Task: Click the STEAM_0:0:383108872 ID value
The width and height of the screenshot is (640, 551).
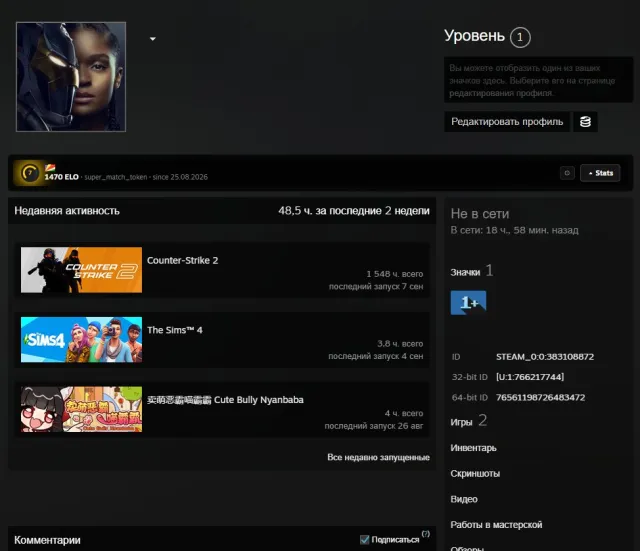Action: click(545, 357)
